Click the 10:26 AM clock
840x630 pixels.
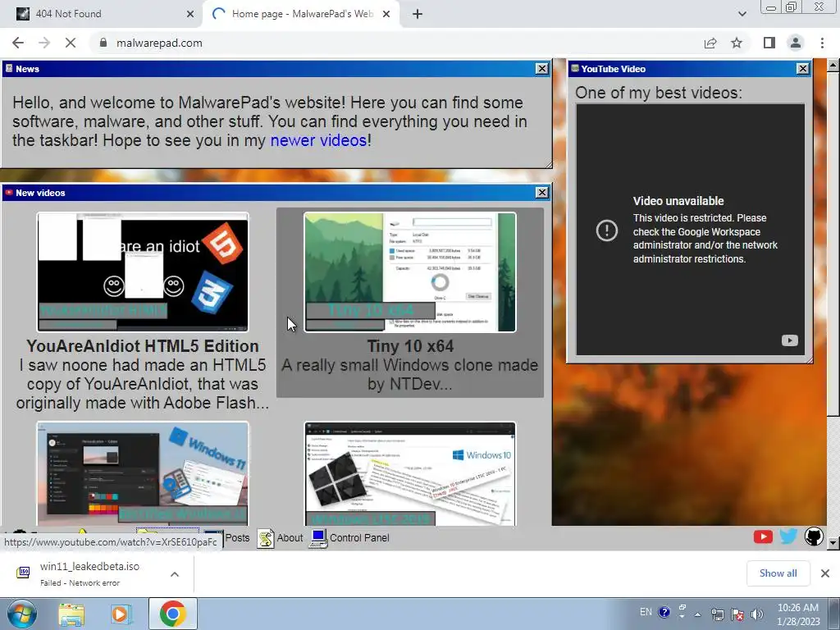797,608
